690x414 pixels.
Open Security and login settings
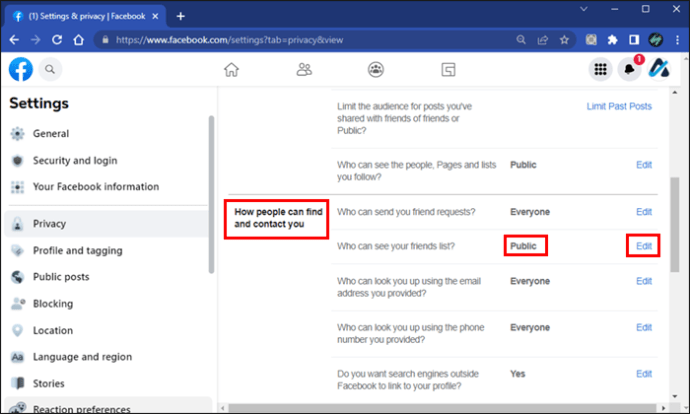point(74,160)
